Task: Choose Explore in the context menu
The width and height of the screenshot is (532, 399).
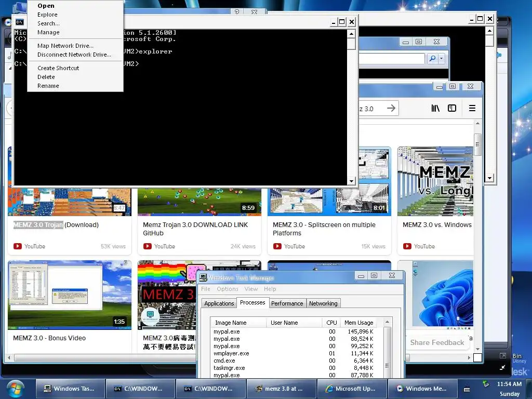Action: [75, 15]
